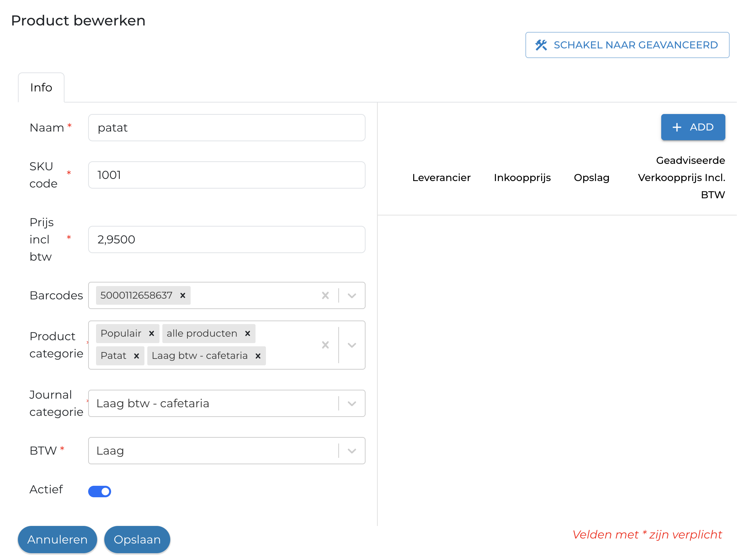Remove the Populair category tag
The image size is (744, 560).
pyautogui.click(x=152, y=333)
